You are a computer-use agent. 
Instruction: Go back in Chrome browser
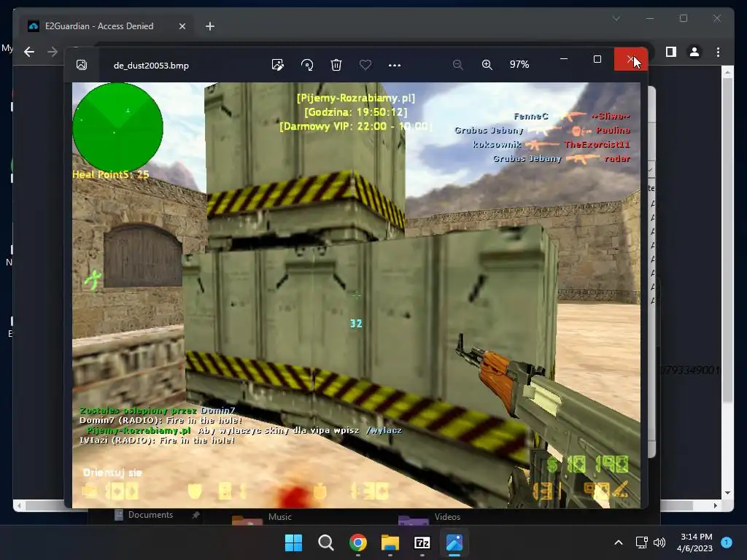(29, 52)
